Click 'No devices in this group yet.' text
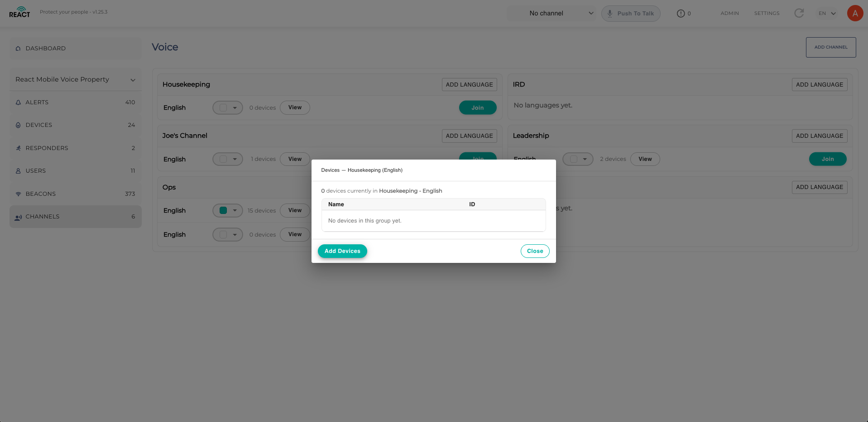 click(x=365, y=221)
